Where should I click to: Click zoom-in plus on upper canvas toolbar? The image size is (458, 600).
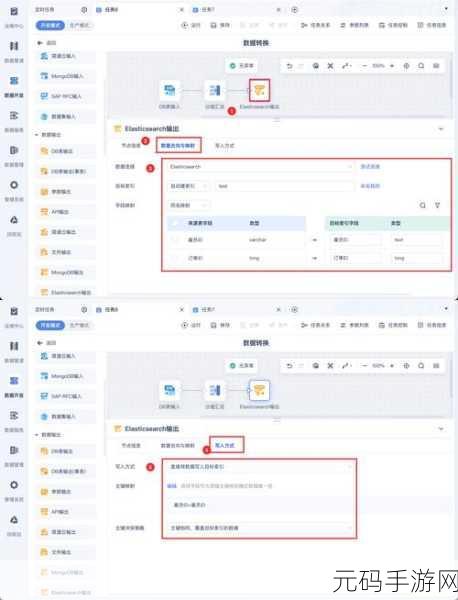pyautogui.click(x=392, y=66)
